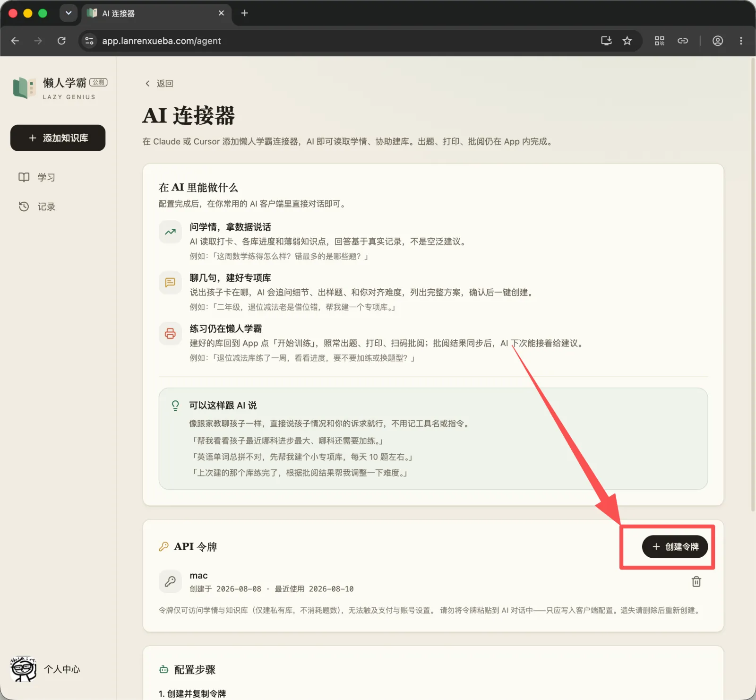Open the QR code extension icon
Image resolution: width=756 pixels, height=700 pixels.
pyautogui.click(x=659, y=41)
